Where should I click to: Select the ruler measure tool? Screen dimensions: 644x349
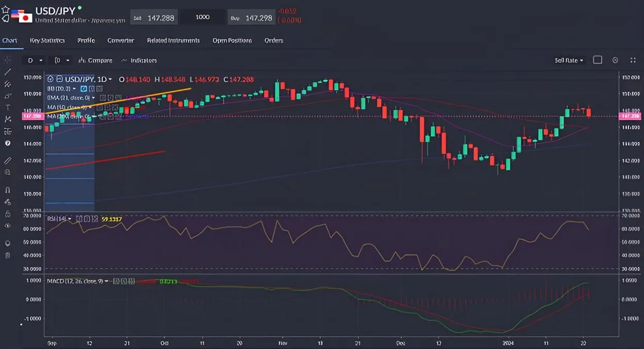8,161
